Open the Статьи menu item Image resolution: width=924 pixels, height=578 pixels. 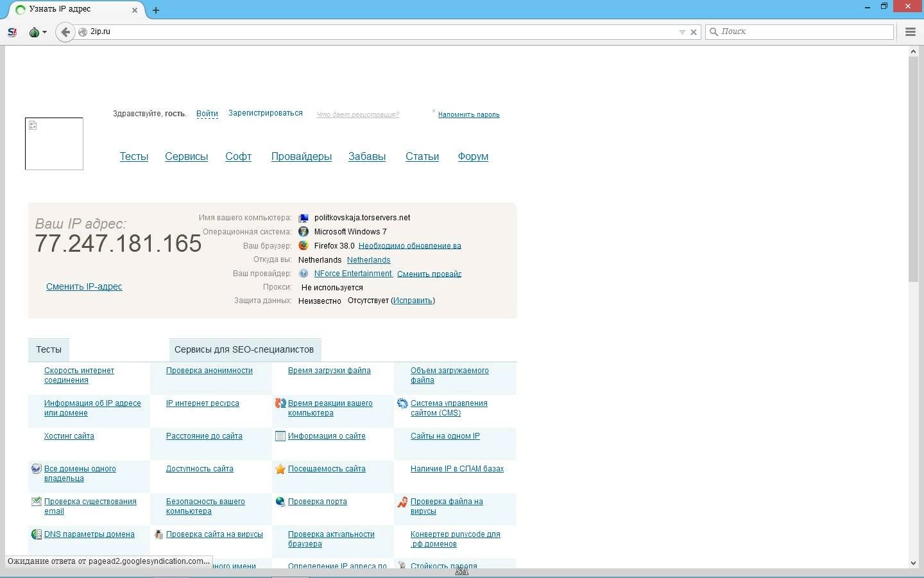pos(422,156)
